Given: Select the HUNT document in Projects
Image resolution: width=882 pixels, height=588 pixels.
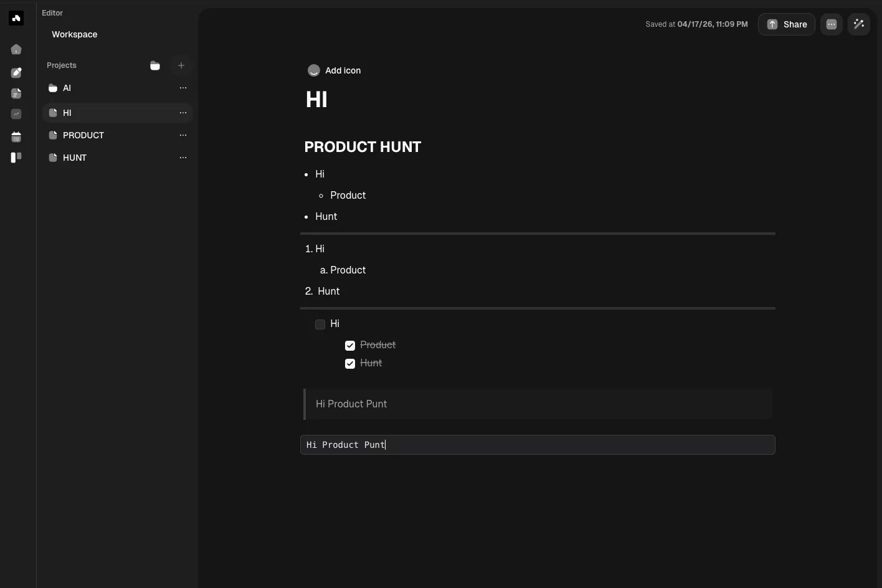Looking at the screenshot, I should [117, 158].
